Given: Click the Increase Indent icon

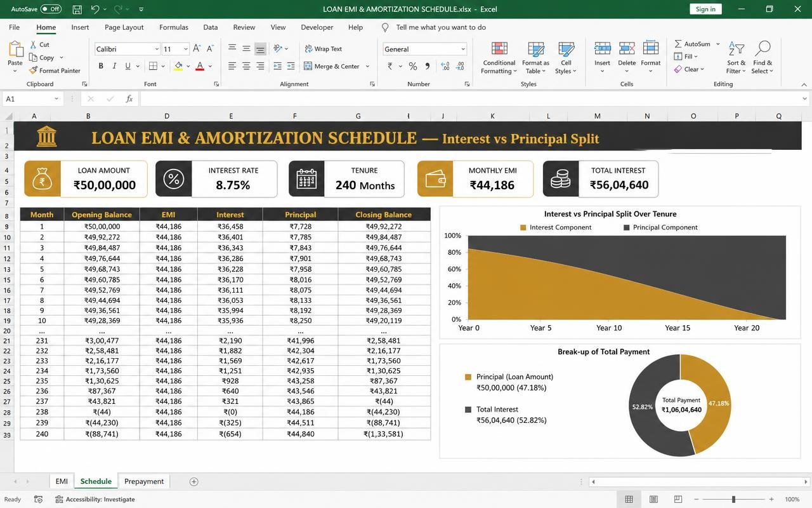Looking at the screenshot, I should pos(292,66).
